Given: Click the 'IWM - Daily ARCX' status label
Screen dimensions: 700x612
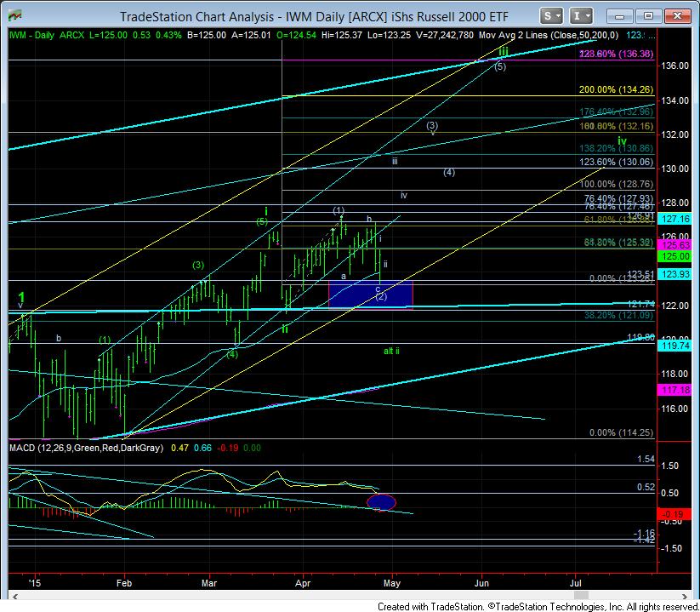Looking at the screenshot, I should point(47,35).
